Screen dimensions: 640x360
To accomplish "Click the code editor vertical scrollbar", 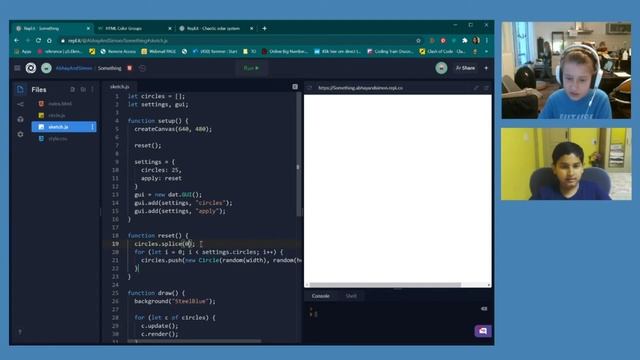I will coord(298,155).
